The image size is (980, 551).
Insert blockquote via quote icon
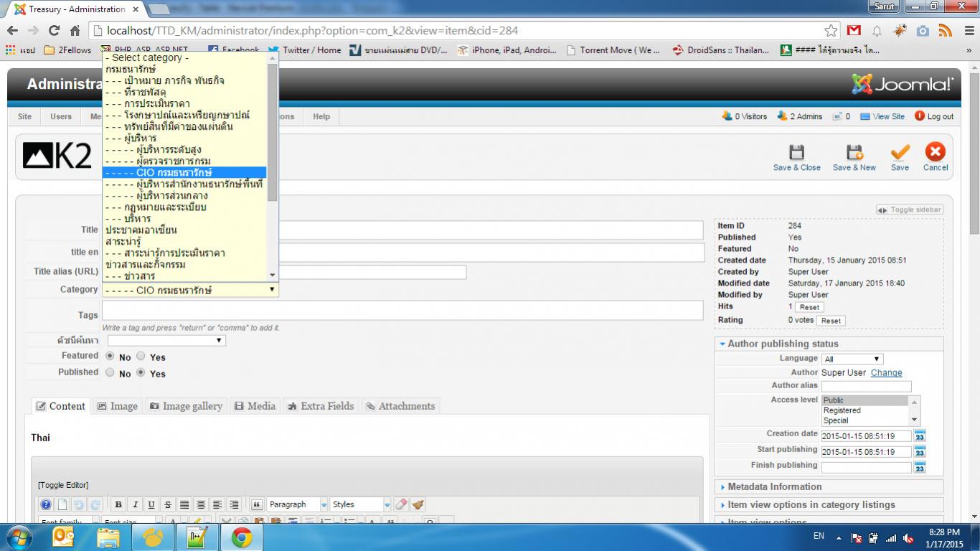point(256,504)
